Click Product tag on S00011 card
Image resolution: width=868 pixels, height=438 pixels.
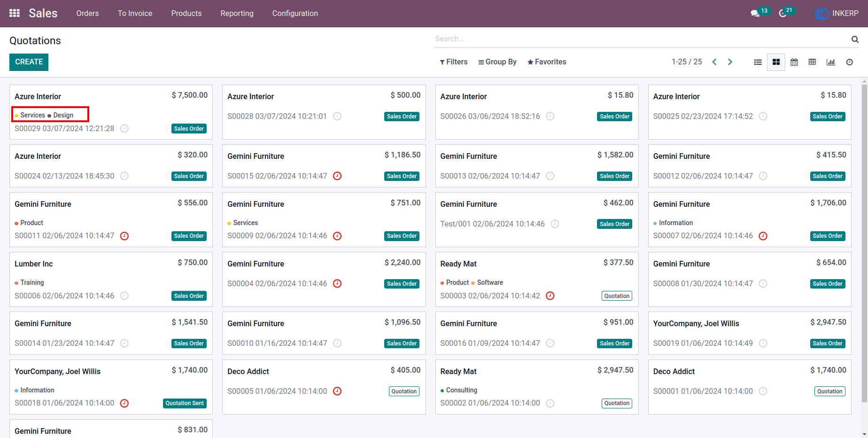click(x=29, y=223)
